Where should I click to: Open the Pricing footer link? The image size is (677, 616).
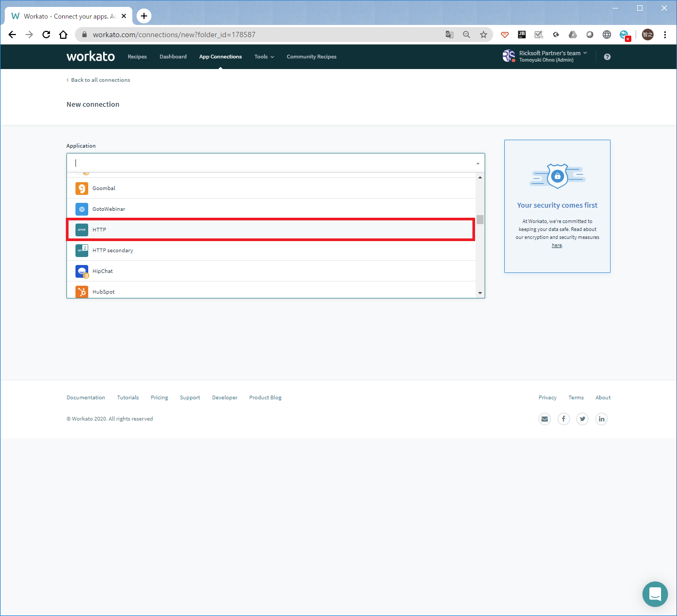(159, 398)
